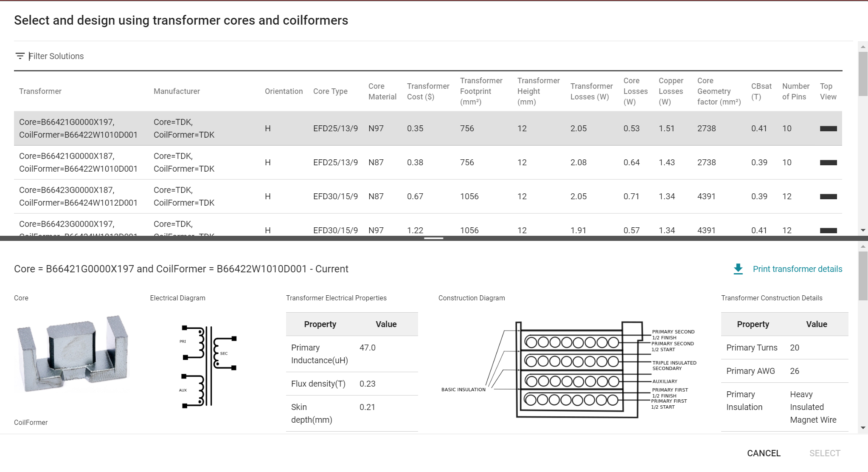Click EFD30/15/9 in the 0.67 cost row
This screenshot has width=868, height=472.
point(335,196)
